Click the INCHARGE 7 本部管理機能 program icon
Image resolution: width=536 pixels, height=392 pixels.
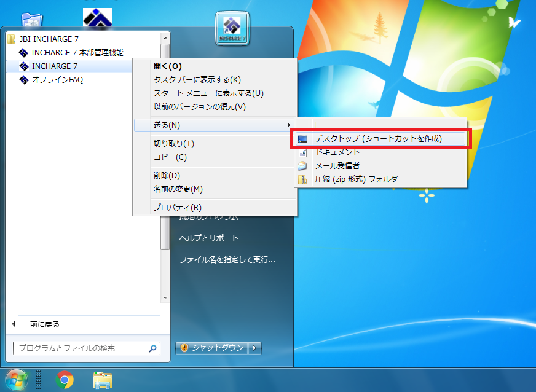coord(23,53)
